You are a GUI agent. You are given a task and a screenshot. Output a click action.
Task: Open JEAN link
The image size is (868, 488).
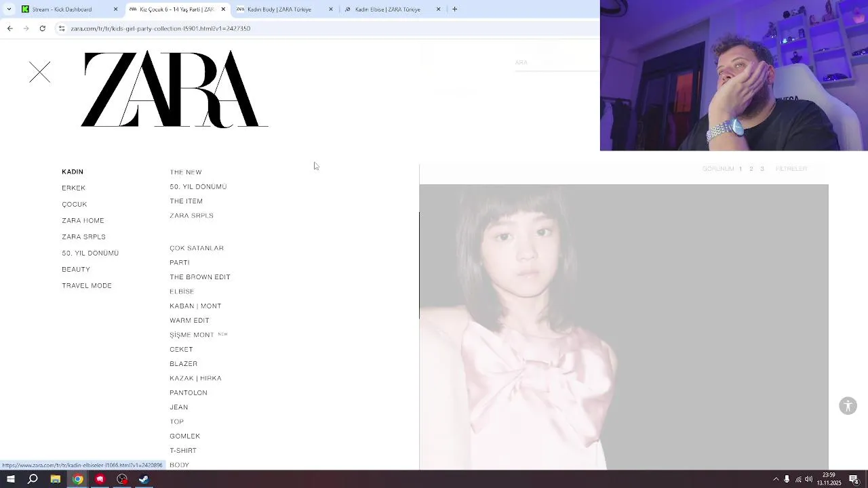(179, 407)
